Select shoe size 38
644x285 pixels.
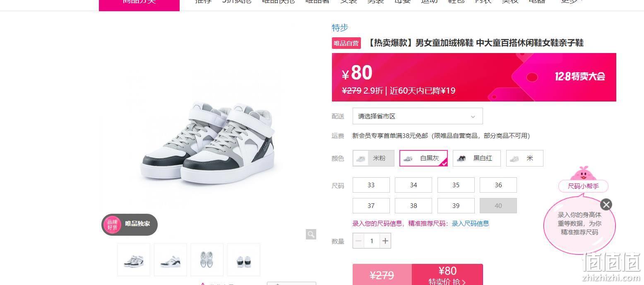[x=413, y=206]
